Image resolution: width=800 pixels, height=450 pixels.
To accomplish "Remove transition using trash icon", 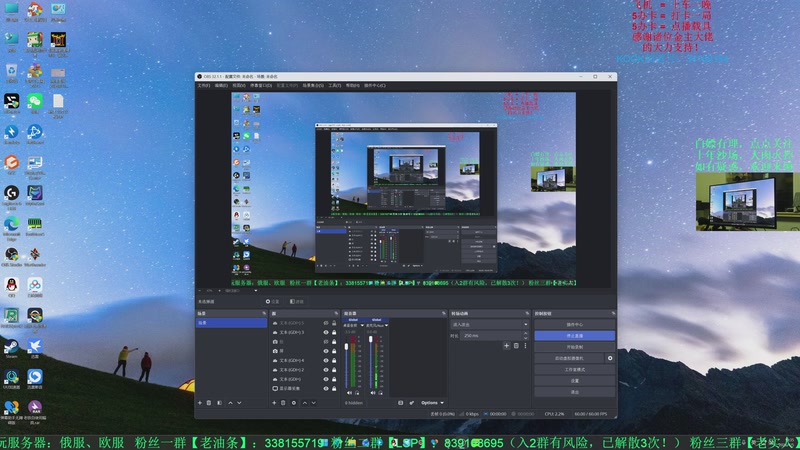I will (516, 345).
